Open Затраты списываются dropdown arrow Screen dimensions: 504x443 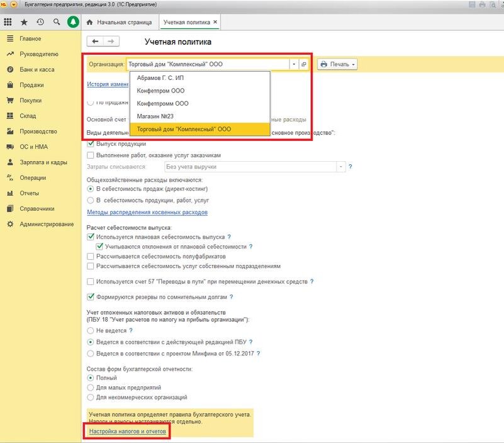point(340,167)
